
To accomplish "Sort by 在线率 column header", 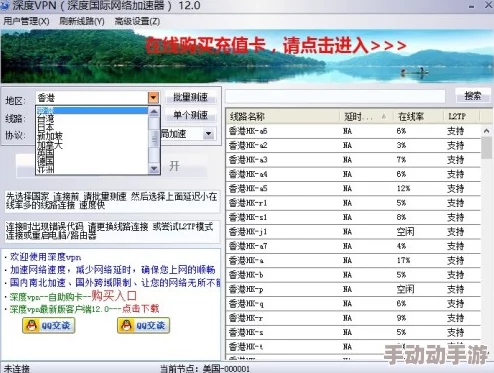I will pyautogui.click(x=418, y=116).
